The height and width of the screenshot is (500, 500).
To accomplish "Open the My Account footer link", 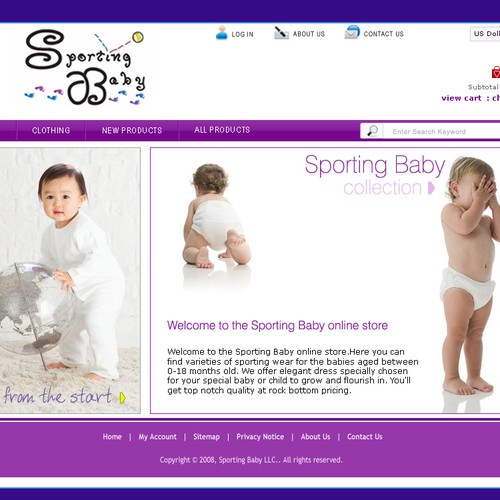I will [x=158, y=437].
